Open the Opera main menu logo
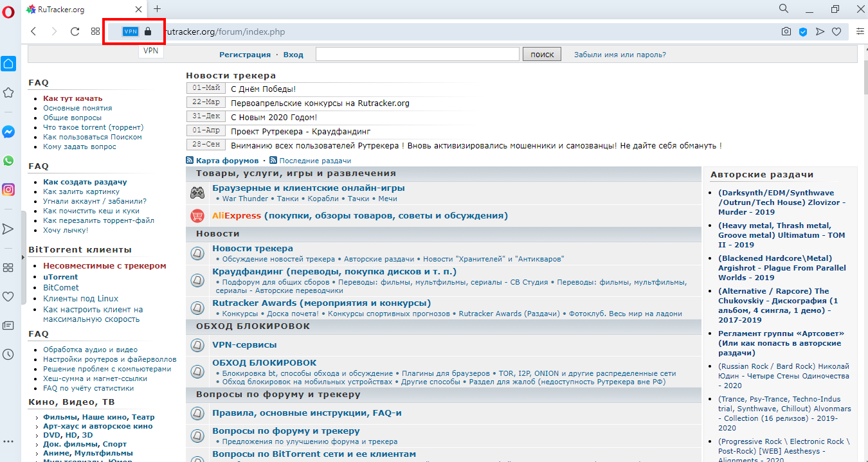Viewport: 868px width, 462px height. click(8, 11)
